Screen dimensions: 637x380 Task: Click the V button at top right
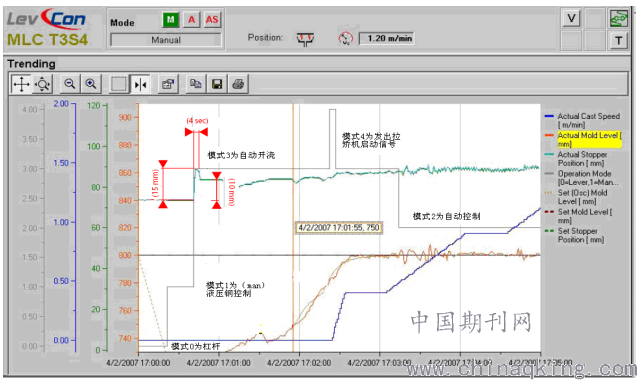point(571,18)
